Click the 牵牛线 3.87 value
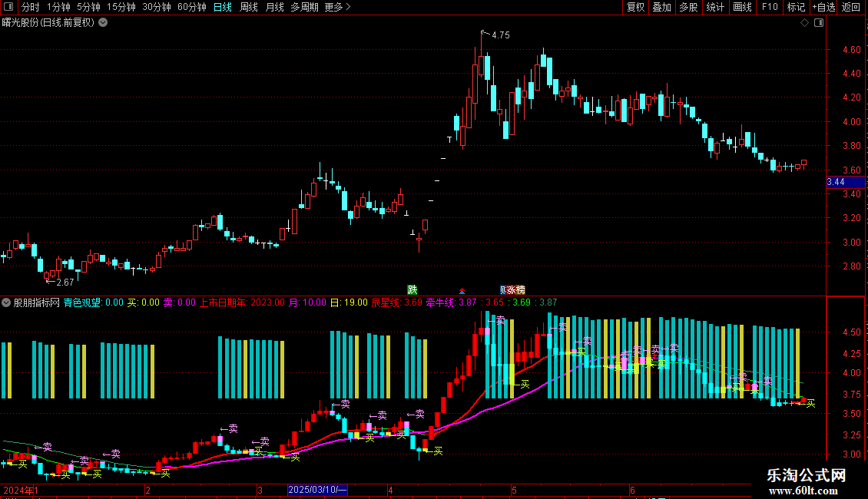Image resolution: width=868 pixels, height=499 pixels. pos(451,302)
